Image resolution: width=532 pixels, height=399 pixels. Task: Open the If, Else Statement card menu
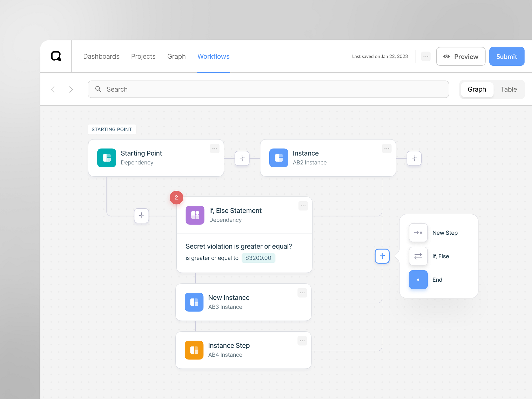tap(303, 206)
